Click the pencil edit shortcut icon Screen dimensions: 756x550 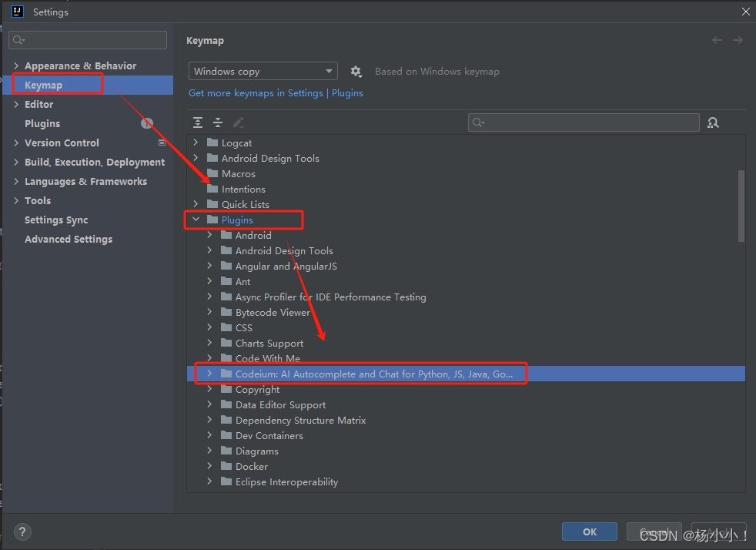(238, 122)
